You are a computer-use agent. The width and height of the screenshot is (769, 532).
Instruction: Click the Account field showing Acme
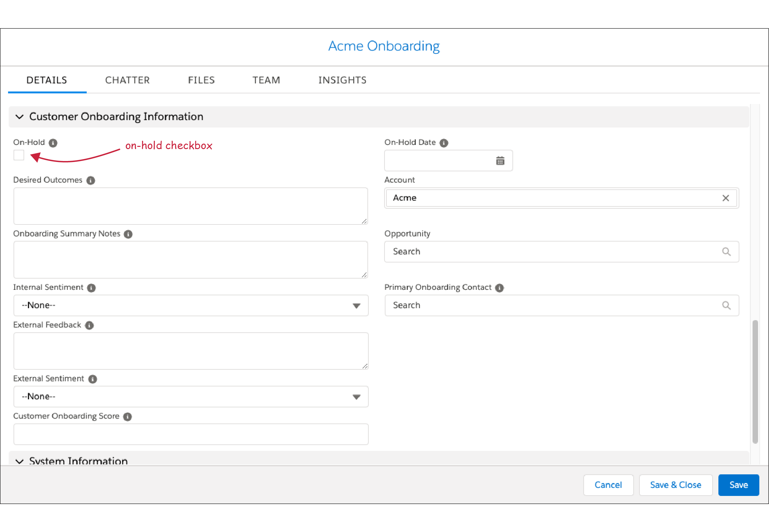[562, 198]
